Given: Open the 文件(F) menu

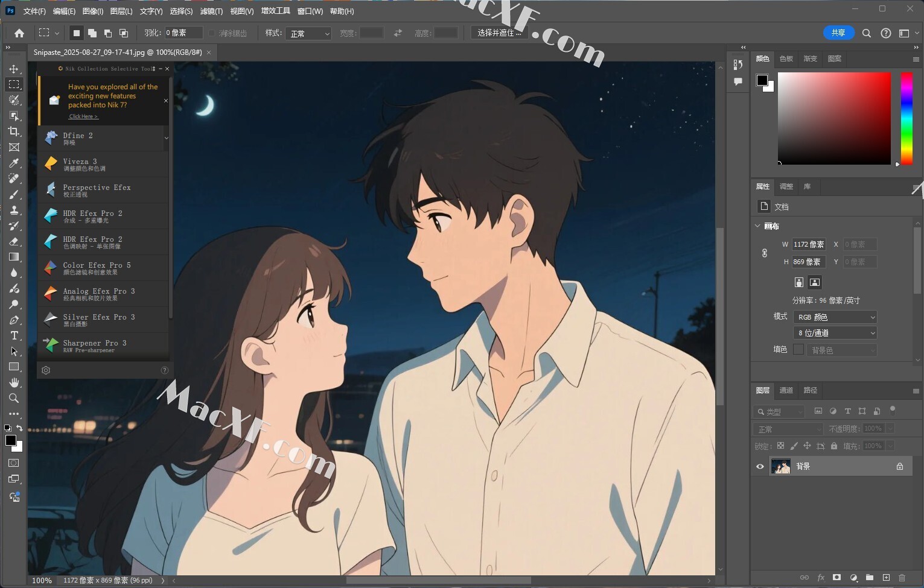Looking at the screenshot, I should (34, 11).
